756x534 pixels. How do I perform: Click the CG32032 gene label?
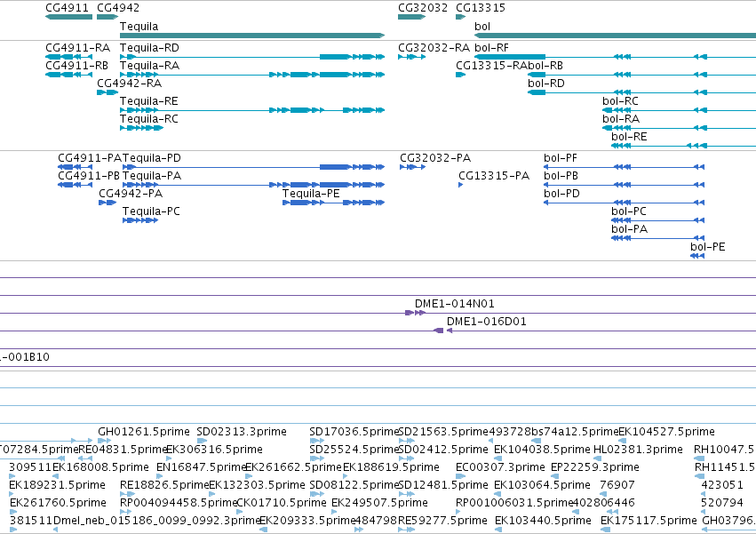click(423, 8)
